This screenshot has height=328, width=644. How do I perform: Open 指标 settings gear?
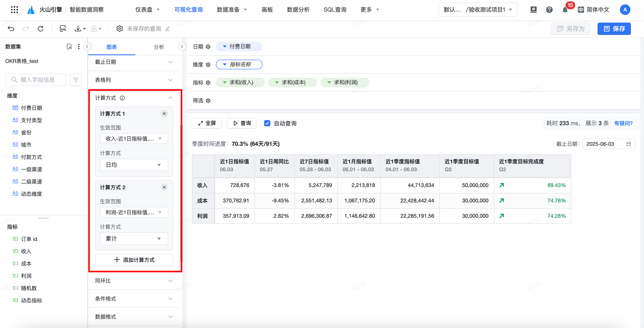point(208,83)
